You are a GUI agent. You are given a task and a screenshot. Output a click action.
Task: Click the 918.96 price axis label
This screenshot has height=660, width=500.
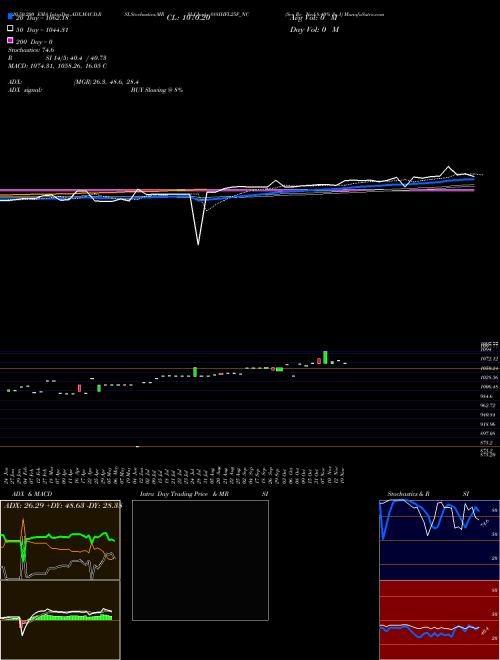click(x=489, y=424)
